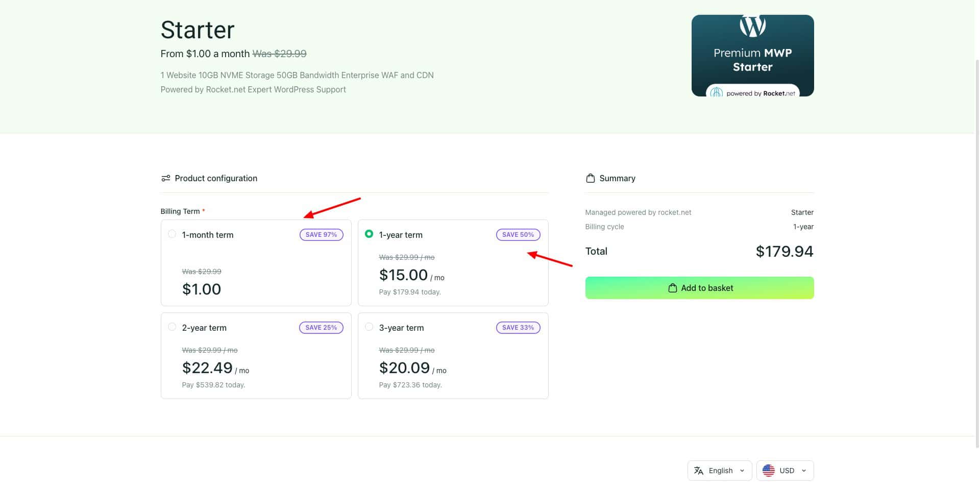Select the 1-year term radio button

coord(369,234)
